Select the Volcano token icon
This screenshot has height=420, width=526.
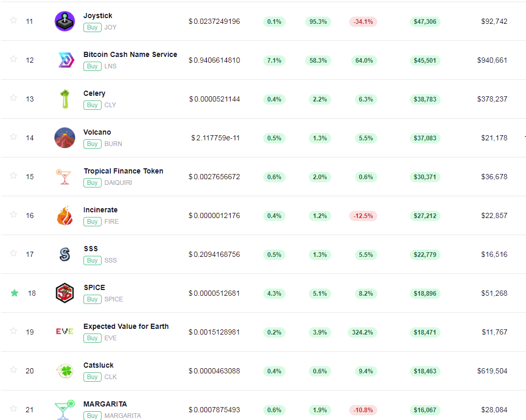65,138
